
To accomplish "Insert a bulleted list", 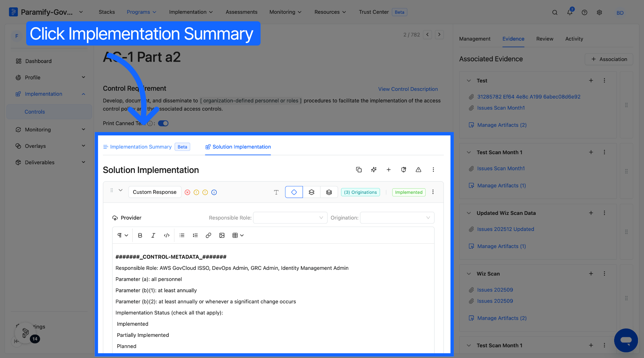I will pyautogui.click(x=182, y=235).
